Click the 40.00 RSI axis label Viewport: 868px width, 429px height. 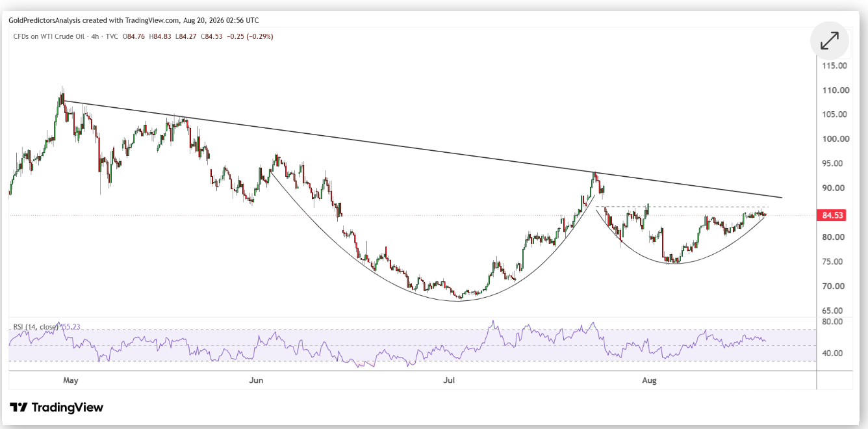[x=832, y=354]
